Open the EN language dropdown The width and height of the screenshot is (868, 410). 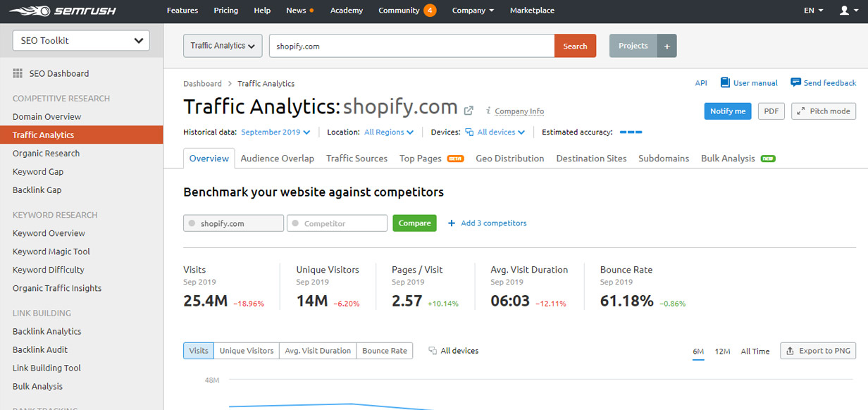pyautogui.click(x=814, y=11)
